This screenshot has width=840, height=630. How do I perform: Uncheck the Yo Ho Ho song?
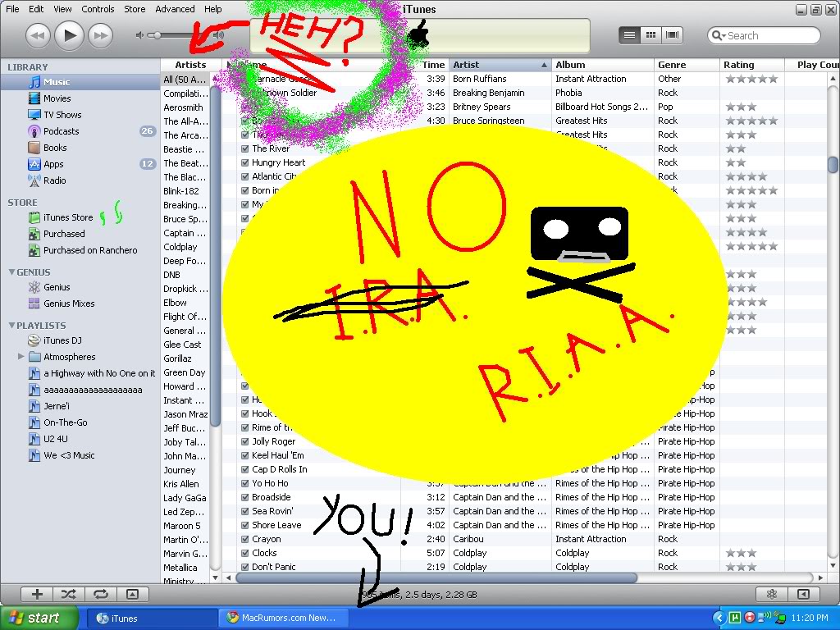coord(244,483)
